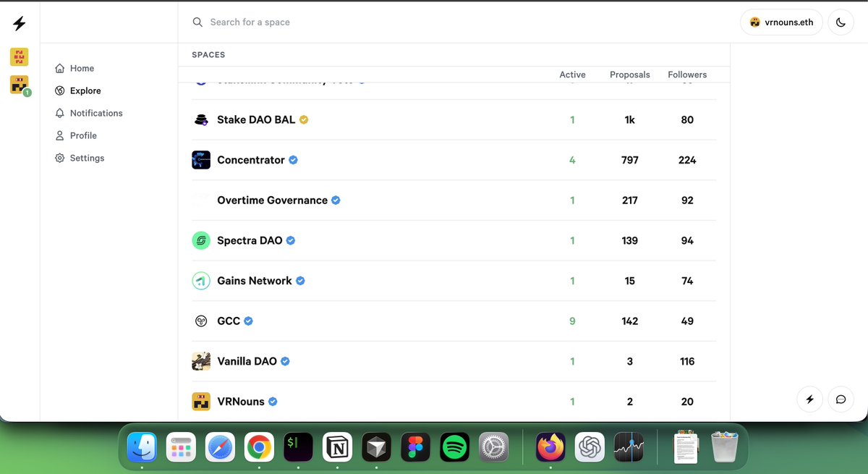
Task: Sort spaces by the Followers column
Action: pos(687,75)
